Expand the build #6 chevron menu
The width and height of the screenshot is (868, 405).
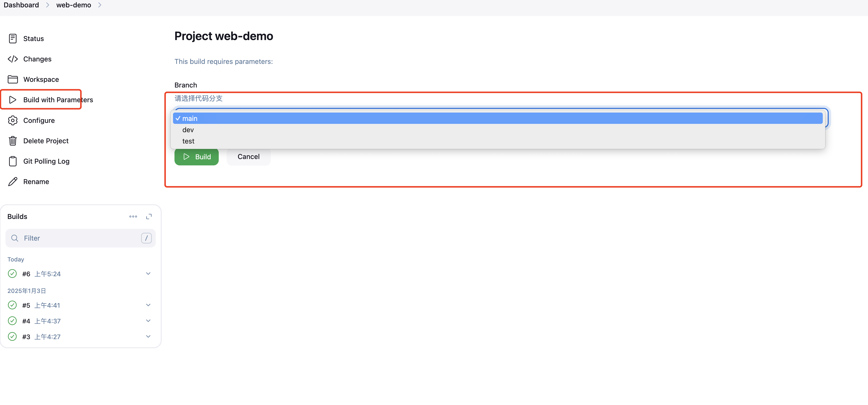[148, 274]
